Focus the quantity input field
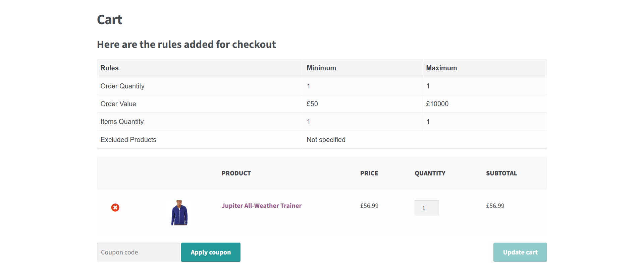This screenshot has width=644, height=273. click(426, 208)
